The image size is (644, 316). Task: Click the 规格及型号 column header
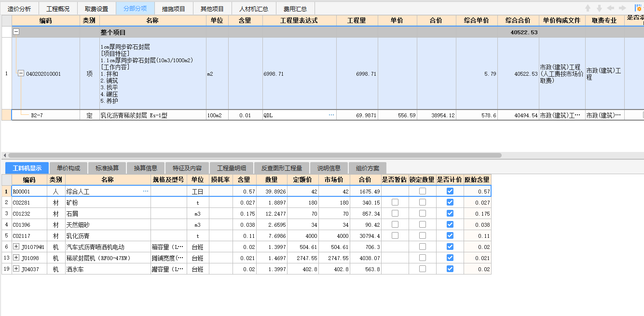(169, 179)
